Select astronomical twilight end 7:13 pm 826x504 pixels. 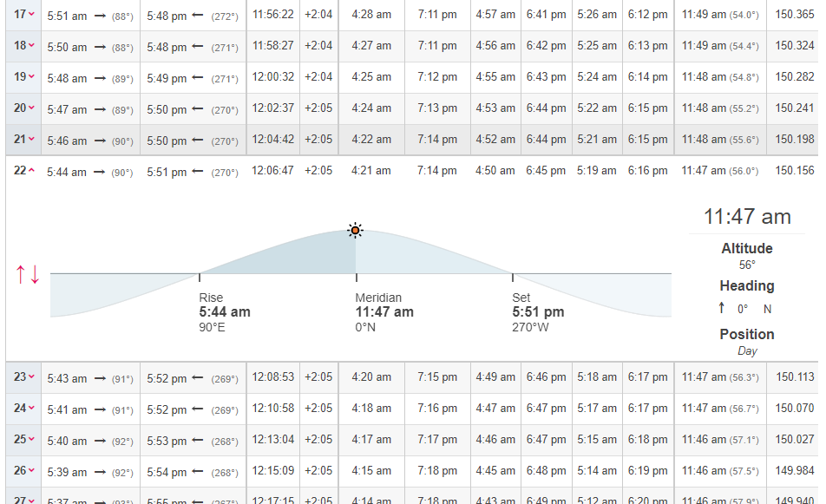[x=437, y=108]
